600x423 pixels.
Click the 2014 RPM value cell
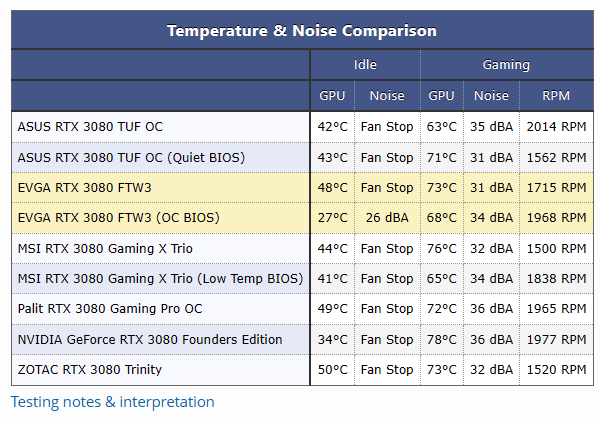point(556,127)
